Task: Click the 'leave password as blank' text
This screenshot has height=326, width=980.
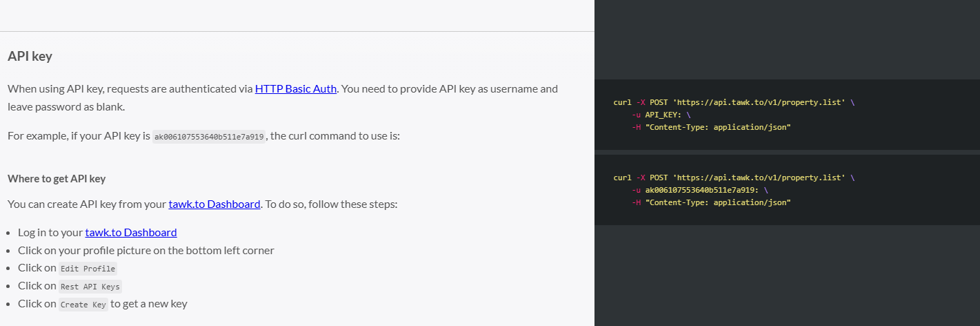Action: click(66, 107)
